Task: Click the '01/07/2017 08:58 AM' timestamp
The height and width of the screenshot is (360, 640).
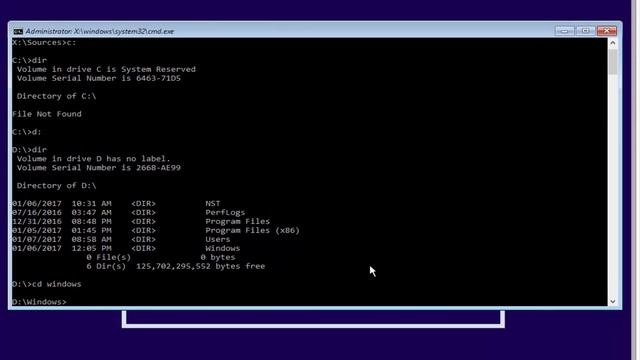Action: pos(62,239)
